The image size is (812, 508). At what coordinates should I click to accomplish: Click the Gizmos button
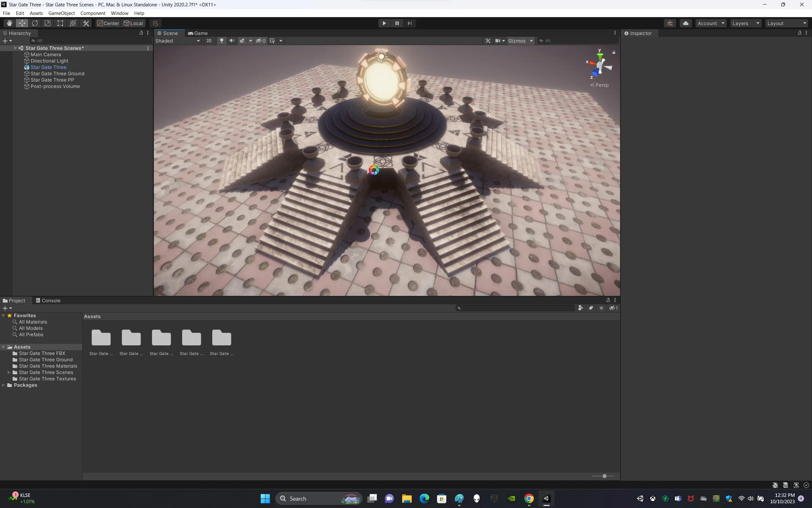(517, 41)
